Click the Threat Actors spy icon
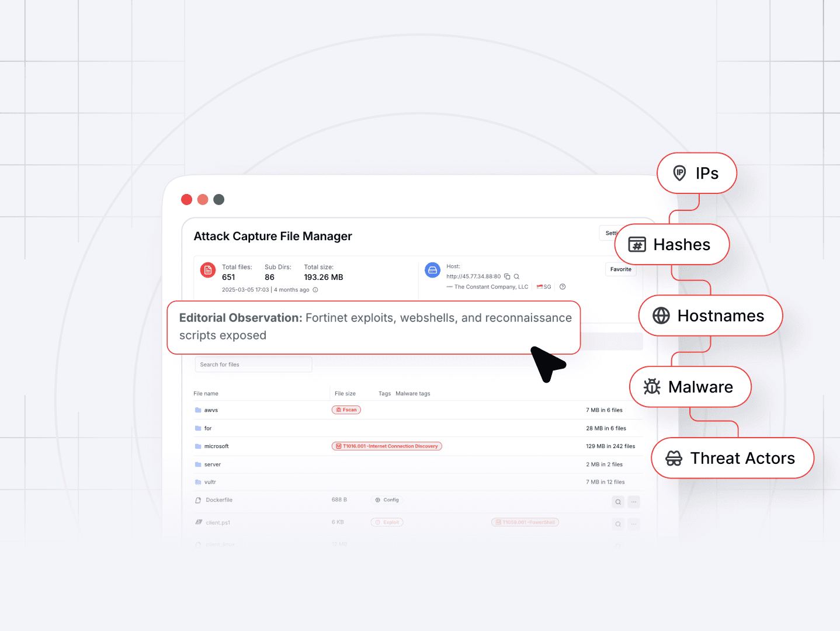 coord(674,458)
